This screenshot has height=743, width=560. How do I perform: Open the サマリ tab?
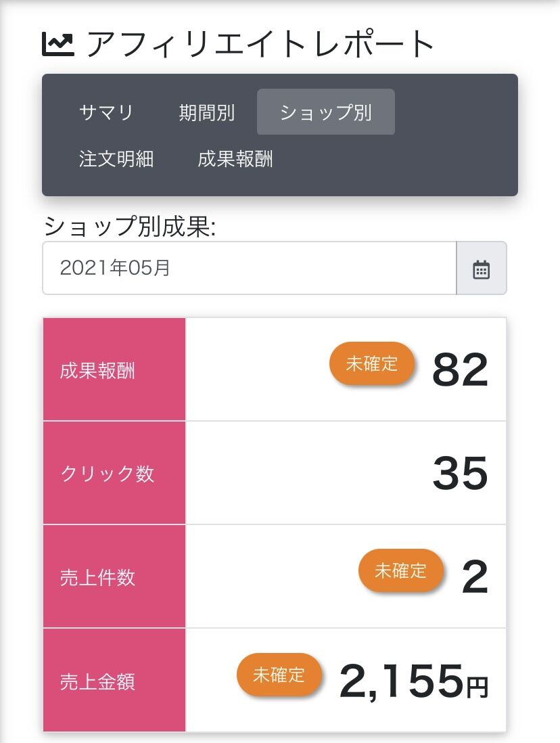pos(106,112)
